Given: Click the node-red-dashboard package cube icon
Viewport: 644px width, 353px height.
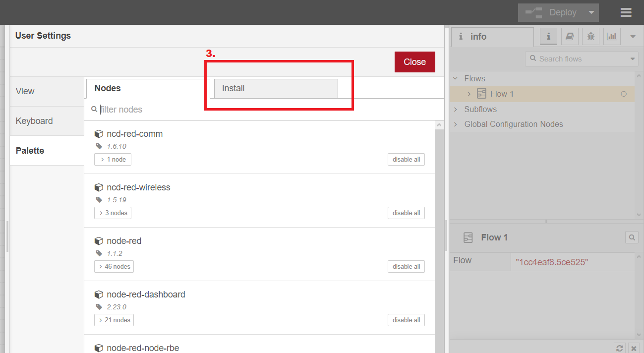Looking at the screenshot, I should pyautogui.click(x=99, y=294).
